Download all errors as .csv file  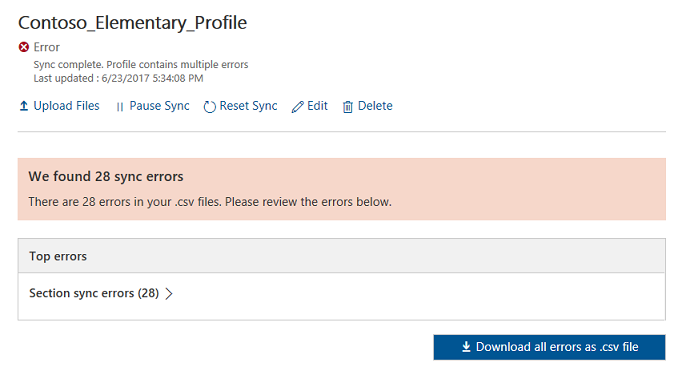(x=550, y=348)
